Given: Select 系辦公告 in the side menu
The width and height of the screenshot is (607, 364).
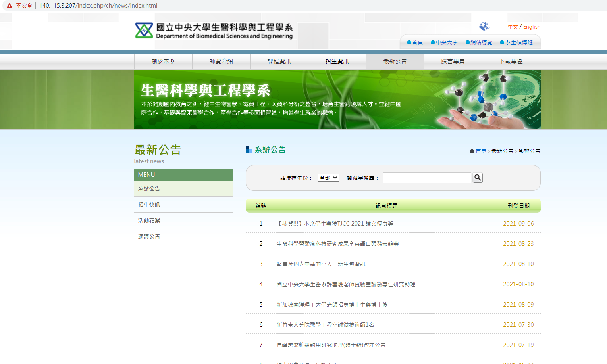Looking at the screenshot, I should click(x=184, y=189).
